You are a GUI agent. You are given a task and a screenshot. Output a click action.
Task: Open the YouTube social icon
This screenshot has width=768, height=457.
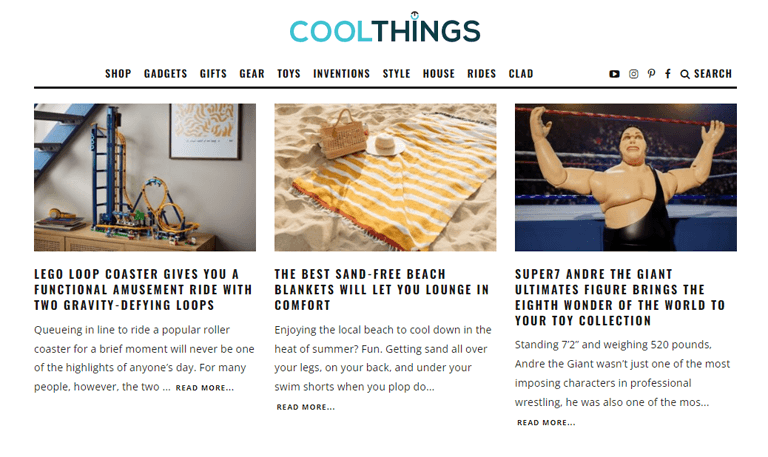[x=614, y=74]
